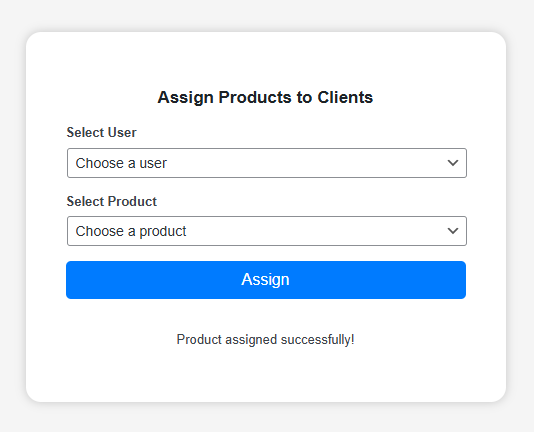Open the Select User combo box
The width and height of the screenshot is (534, 432).
(x=267, y=163)
